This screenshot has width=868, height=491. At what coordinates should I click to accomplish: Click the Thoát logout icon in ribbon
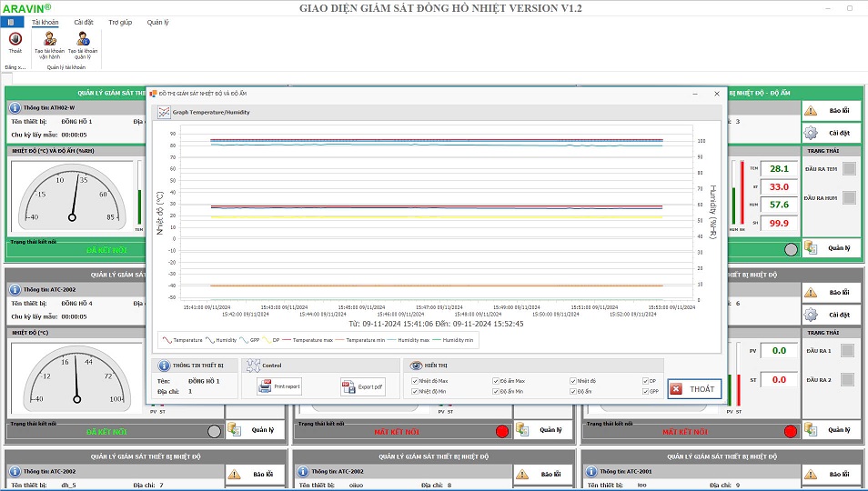(15, 39)
